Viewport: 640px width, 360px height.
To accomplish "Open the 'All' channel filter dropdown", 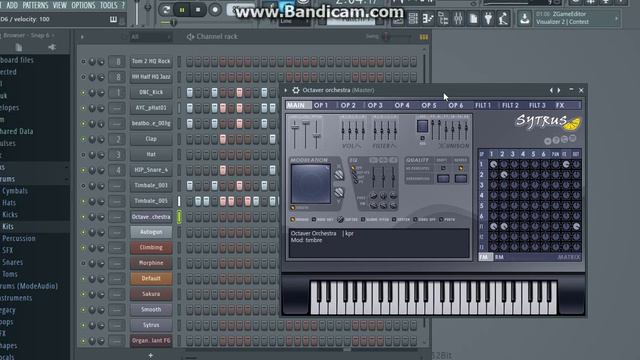I will (150, 37).
